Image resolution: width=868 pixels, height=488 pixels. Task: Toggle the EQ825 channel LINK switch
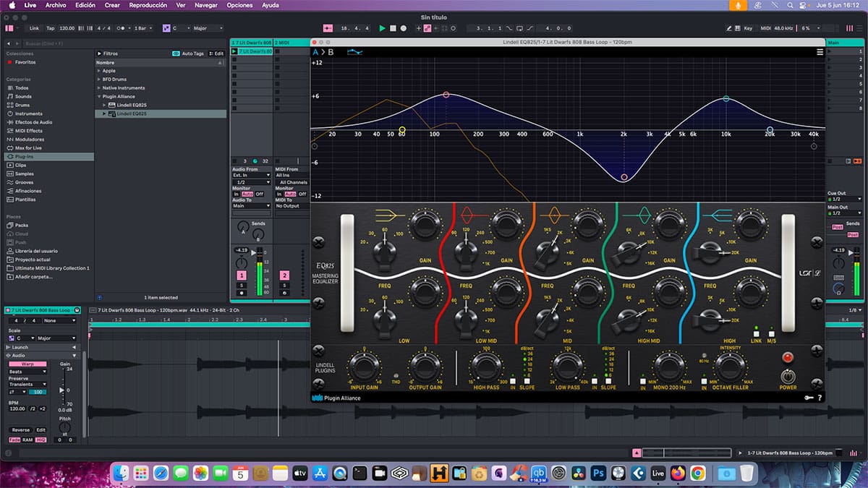click(756, 333)
